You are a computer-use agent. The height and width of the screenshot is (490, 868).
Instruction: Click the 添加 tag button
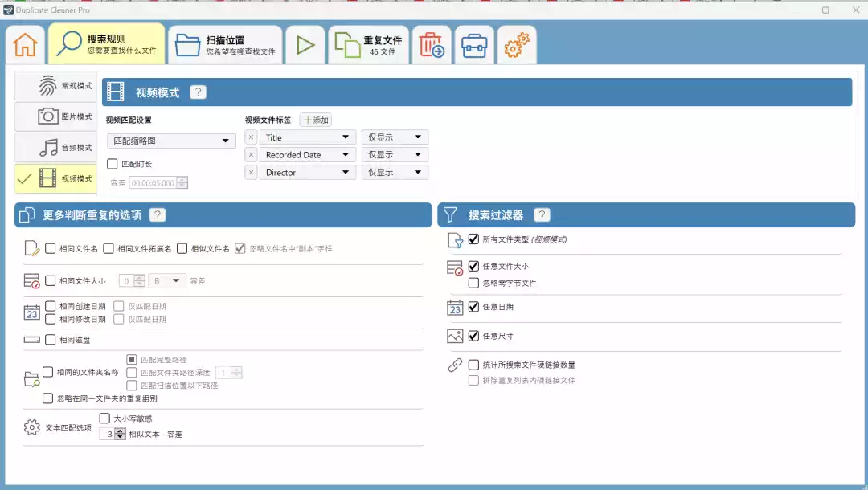point(316,120)
